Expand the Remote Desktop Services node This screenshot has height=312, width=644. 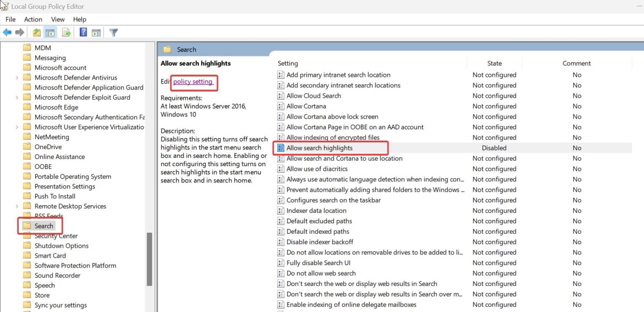pos(16,206)
